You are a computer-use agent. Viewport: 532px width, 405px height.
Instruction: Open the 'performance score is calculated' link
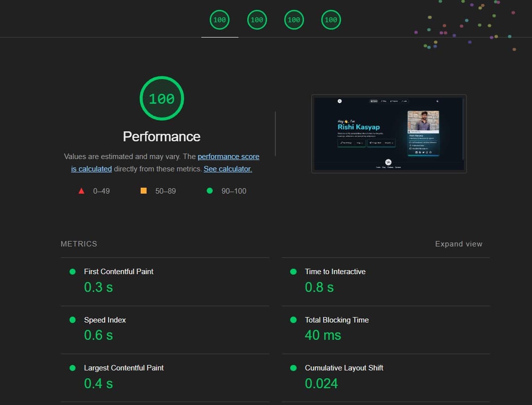coord(228,157)
